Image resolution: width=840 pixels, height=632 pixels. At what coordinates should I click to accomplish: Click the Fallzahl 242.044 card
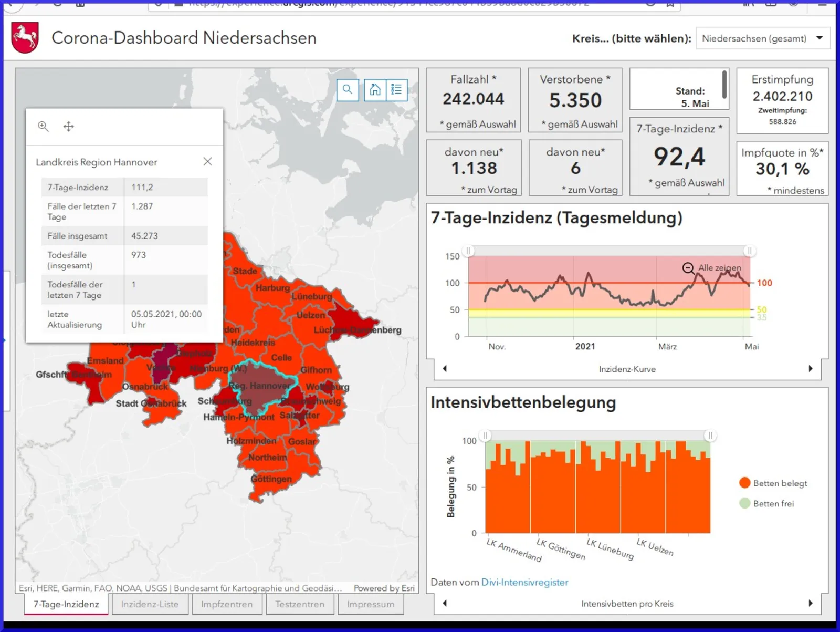click(473, 100)
